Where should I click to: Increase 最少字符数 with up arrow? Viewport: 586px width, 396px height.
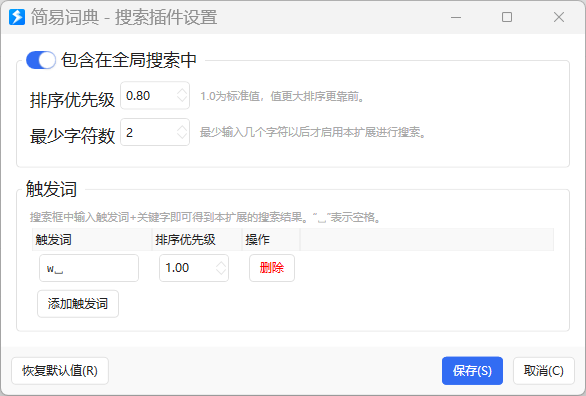click(182, 128)
